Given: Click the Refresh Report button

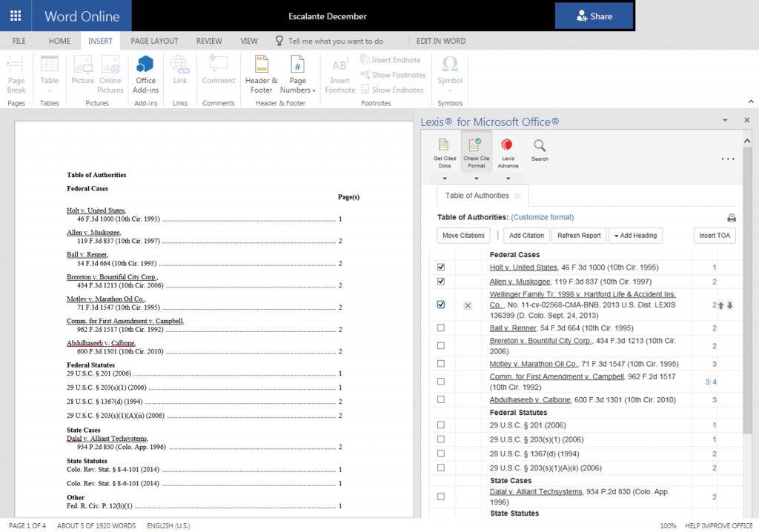Looking at the screenshot, I should tap(579, 236).
